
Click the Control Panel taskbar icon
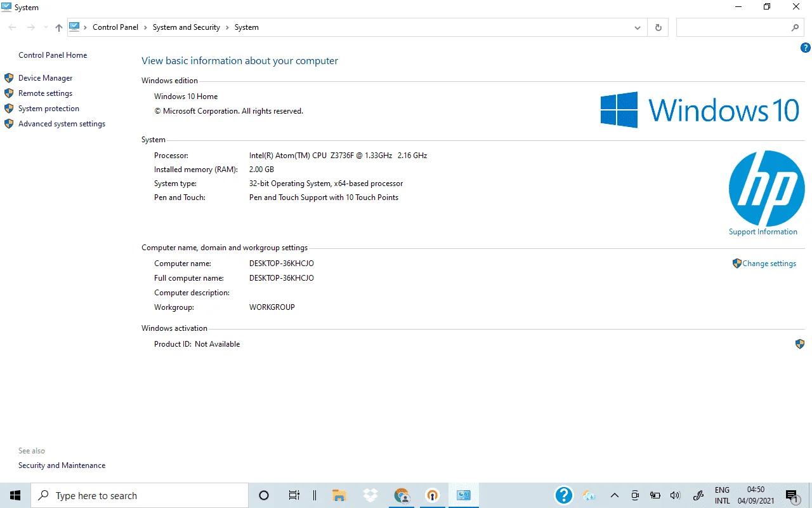pos(464,495)
